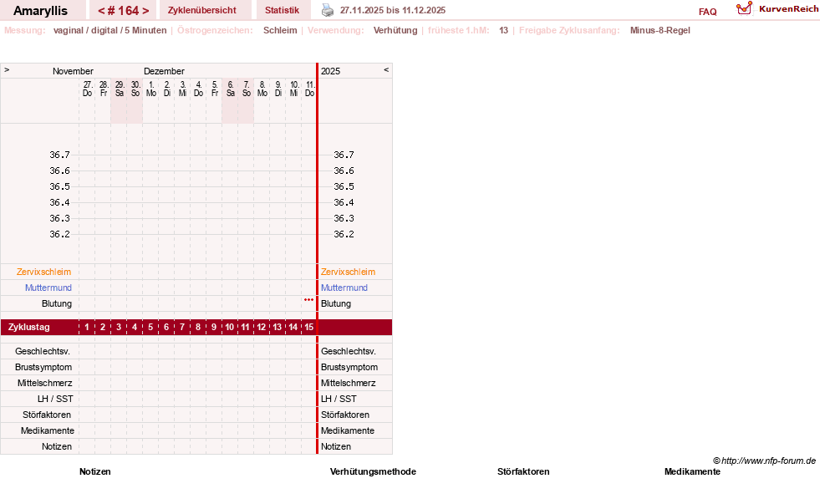Open the FAQ link
The height and width of the screenshot is (504, 820).
point(707,12)
